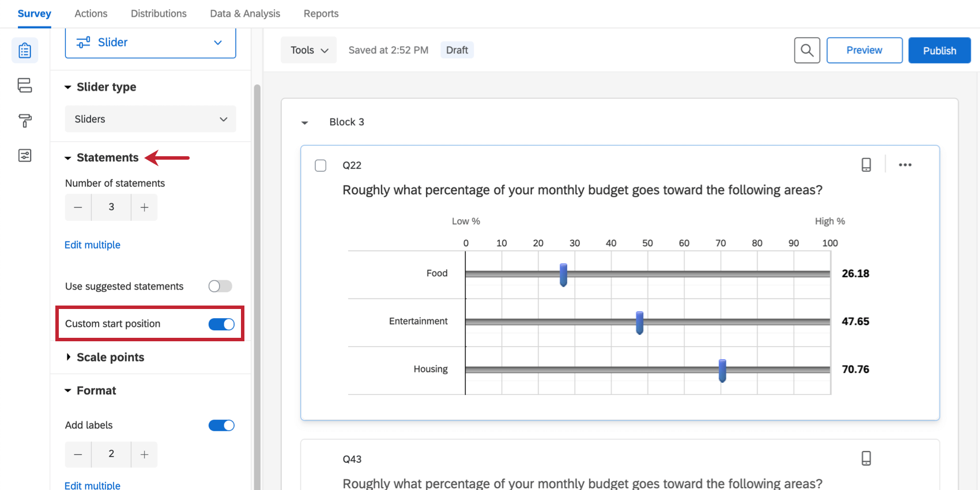Open the three-dot options menu for Q22
Screen dimensions: 980x490
tap(905, 165)
